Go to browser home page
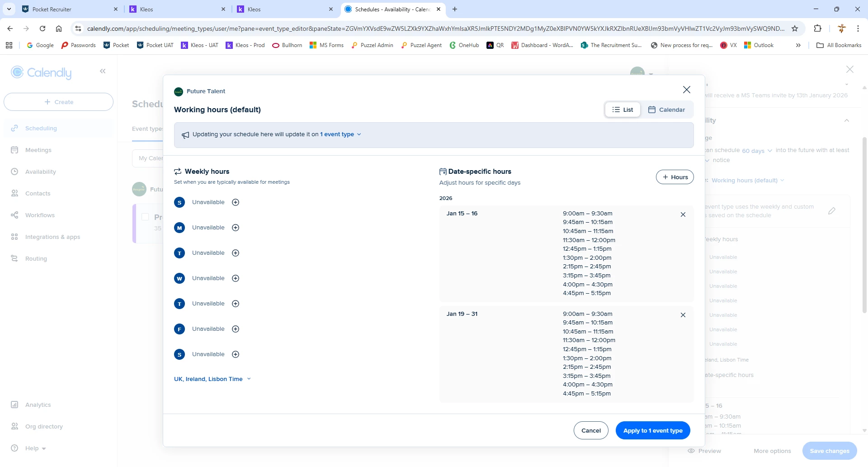Screen dimensions: 868x467 click(59, 29)
